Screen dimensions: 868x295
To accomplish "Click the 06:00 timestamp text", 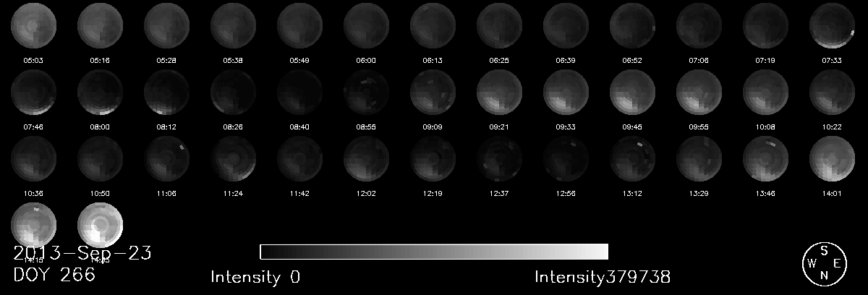I will pos(367,61).
